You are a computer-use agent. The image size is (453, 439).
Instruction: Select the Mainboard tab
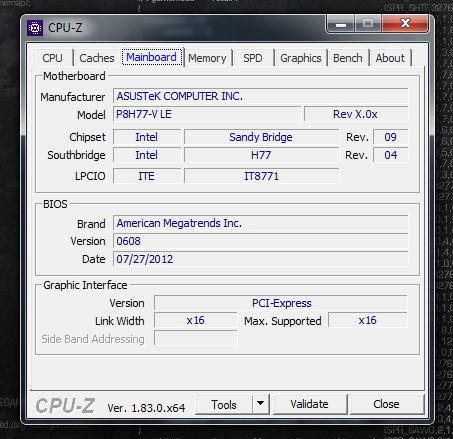152,57
